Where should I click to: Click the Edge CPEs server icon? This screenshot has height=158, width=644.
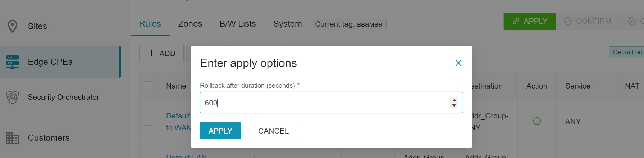click(13, 62)
